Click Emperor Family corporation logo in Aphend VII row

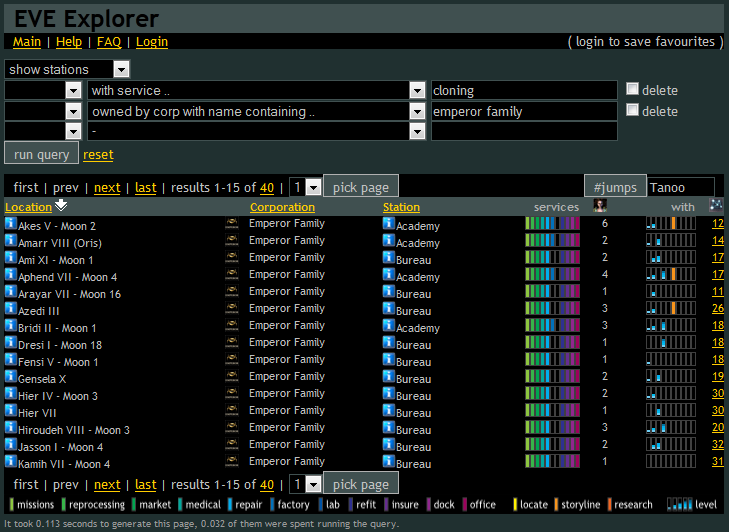[232, 275]
